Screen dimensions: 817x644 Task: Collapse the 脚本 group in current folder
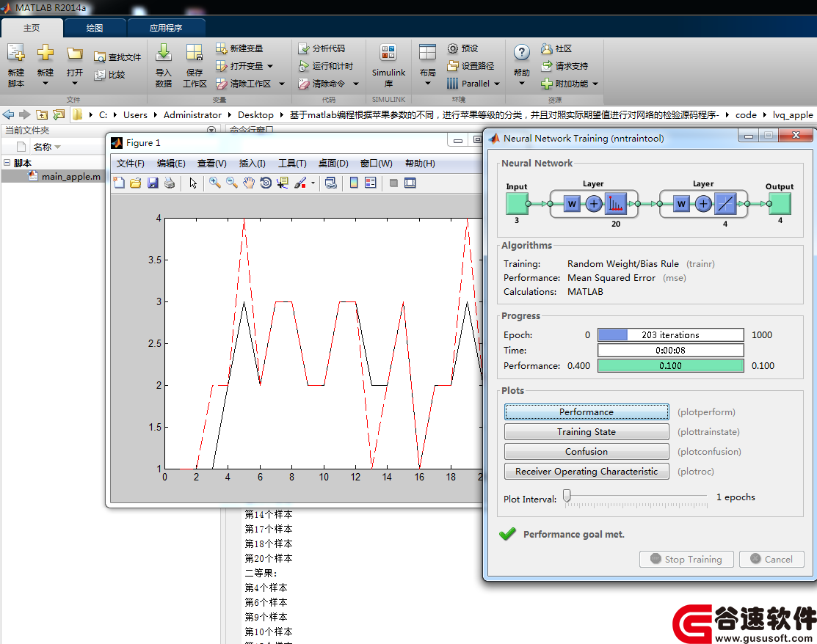coord(7,162)
